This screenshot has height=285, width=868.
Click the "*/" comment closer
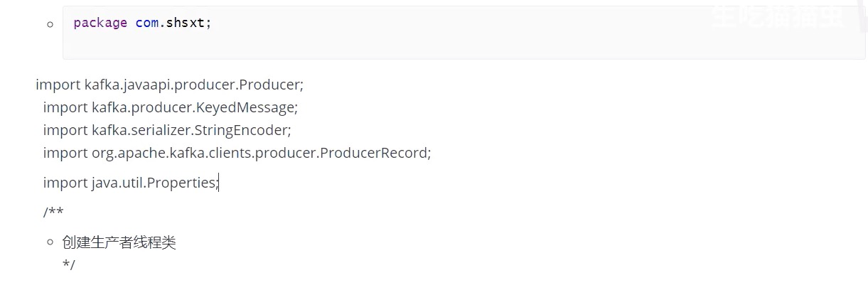pos(68,265)
